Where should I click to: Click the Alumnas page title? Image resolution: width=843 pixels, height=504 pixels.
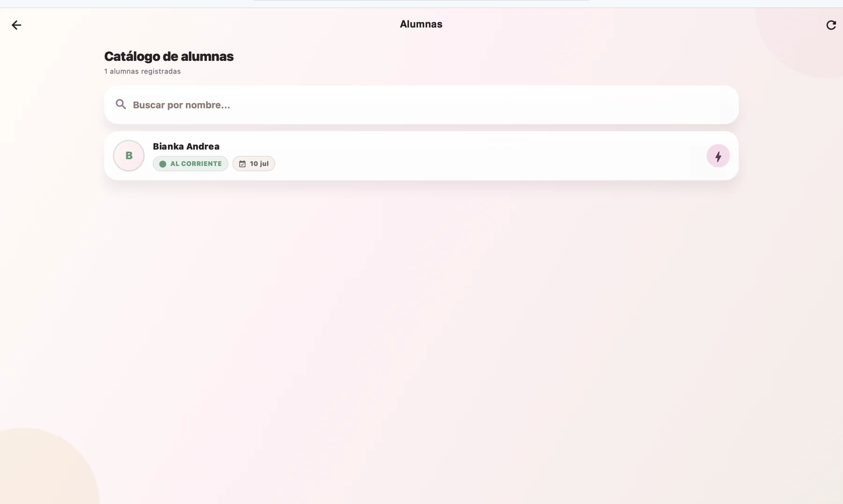[421, 24]
